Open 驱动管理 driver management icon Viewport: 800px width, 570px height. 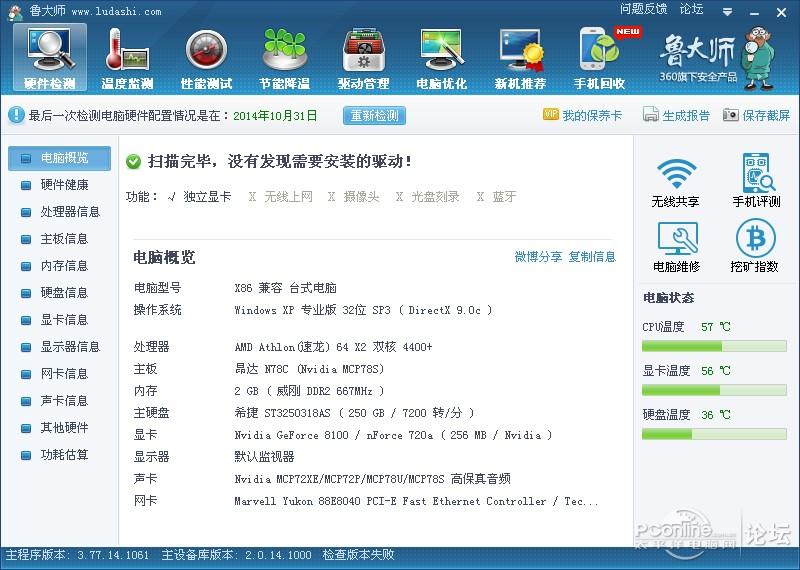(363, 58)
